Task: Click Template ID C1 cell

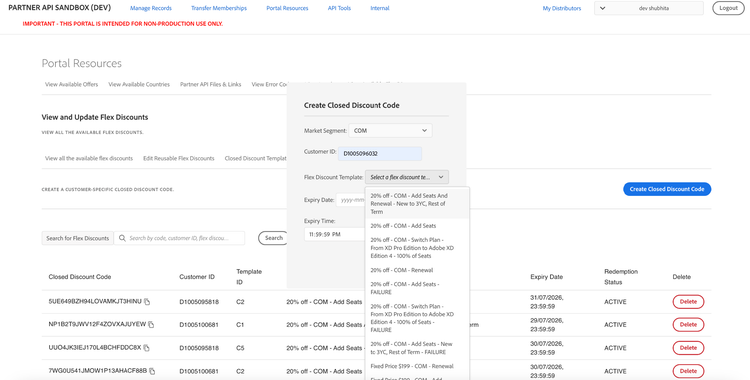Action: click(x=240, y=324)
